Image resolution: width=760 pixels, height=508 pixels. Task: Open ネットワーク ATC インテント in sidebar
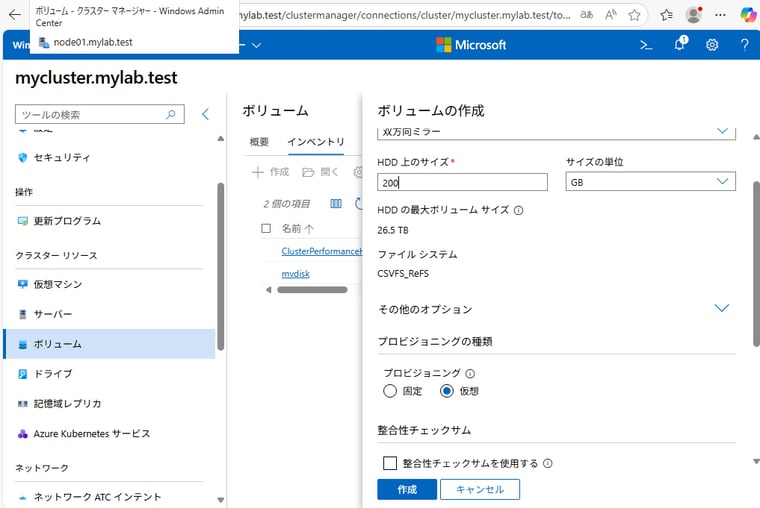click(97, 497)
